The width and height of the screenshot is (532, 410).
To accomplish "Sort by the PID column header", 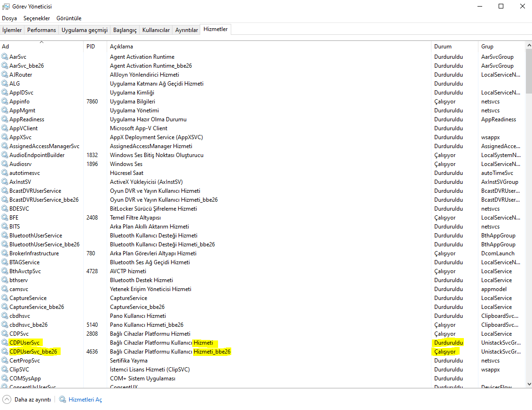I will coord(95,46).
